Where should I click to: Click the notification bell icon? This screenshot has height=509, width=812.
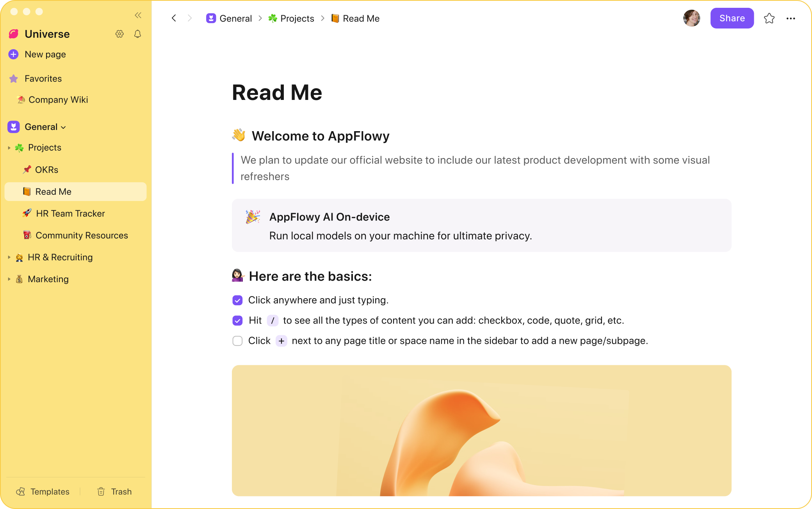(x=138, y=34)
